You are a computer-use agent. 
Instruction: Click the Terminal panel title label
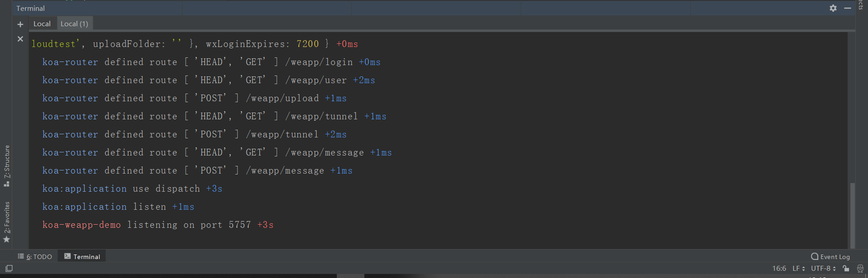[30, 8]
